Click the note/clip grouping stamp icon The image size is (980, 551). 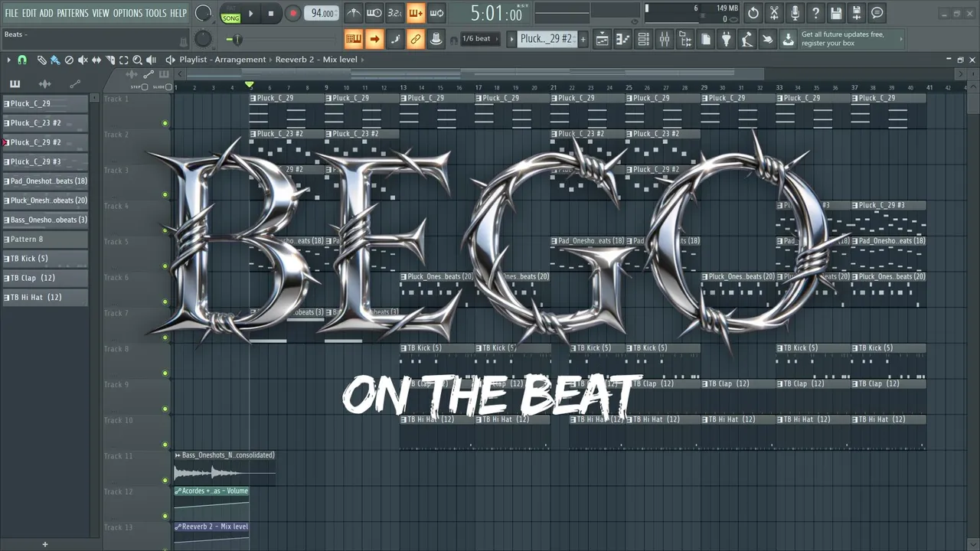click(436, 39)
